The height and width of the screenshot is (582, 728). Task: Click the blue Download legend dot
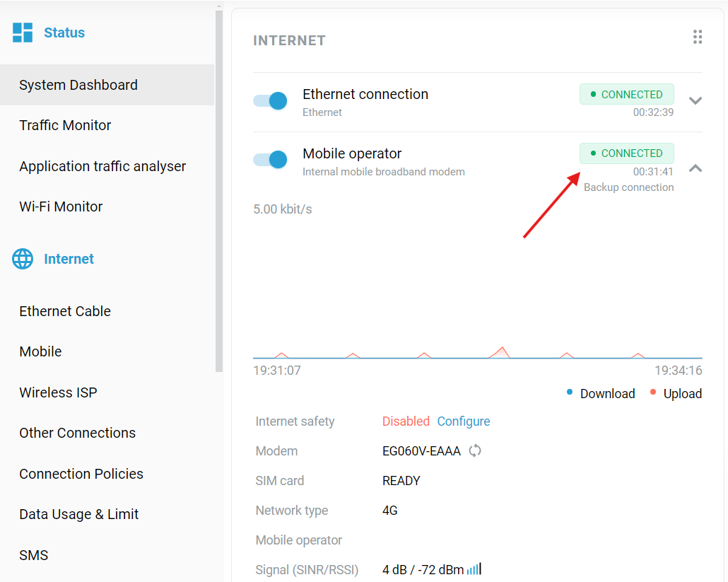[570, 392]
